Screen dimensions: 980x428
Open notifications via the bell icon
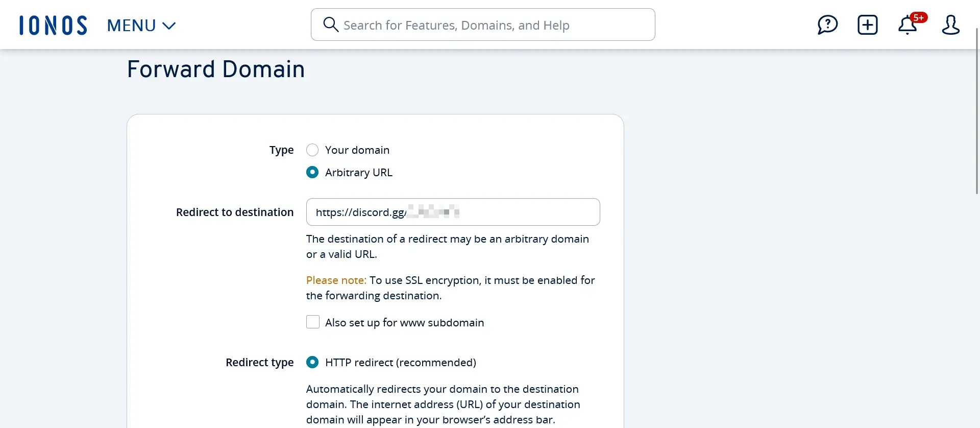pyautogui.click(x=909, y=26)
